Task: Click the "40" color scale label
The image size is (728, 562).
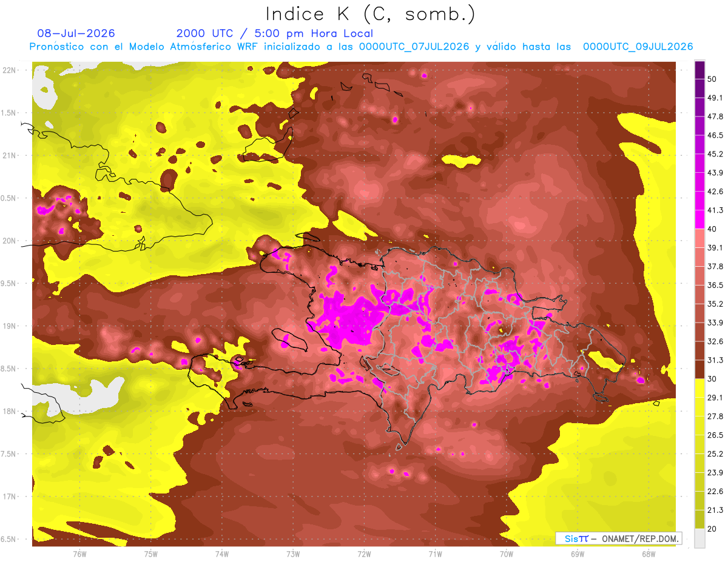Action: 712,229
